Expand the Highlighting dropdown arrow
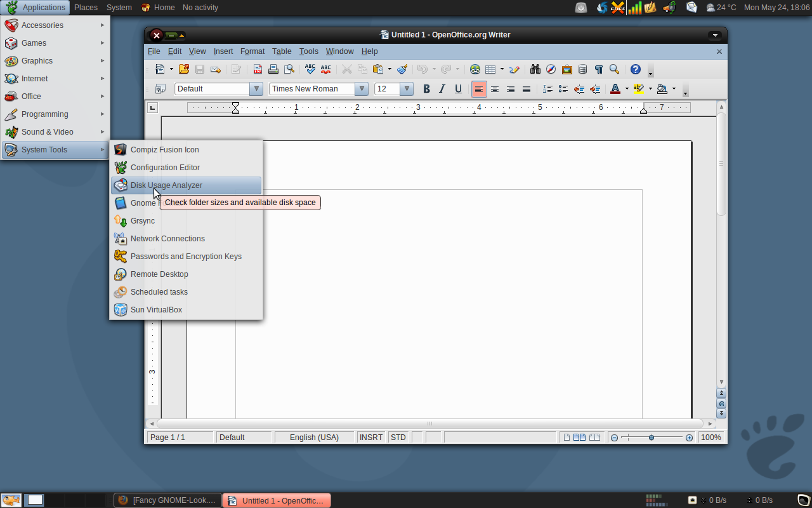Image resolution: width=812 pixels, height=508 pixels. tap(650, 89)
